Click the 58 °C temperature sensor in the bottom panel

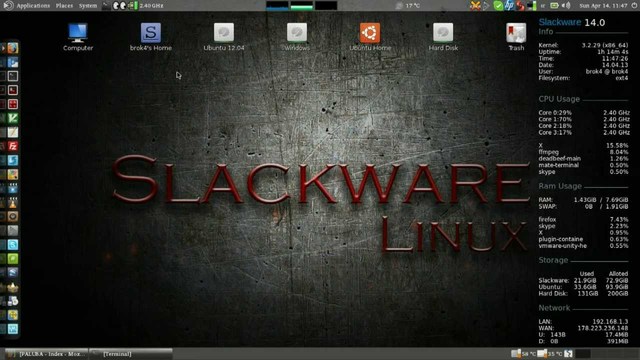[x=523, y=354]
